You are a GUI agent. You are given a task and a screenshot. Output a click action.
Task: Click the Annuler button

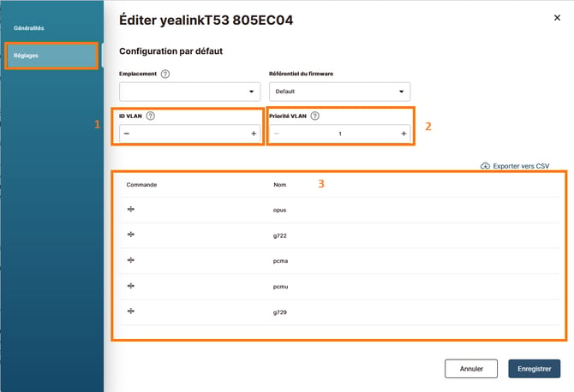(471, 369)
